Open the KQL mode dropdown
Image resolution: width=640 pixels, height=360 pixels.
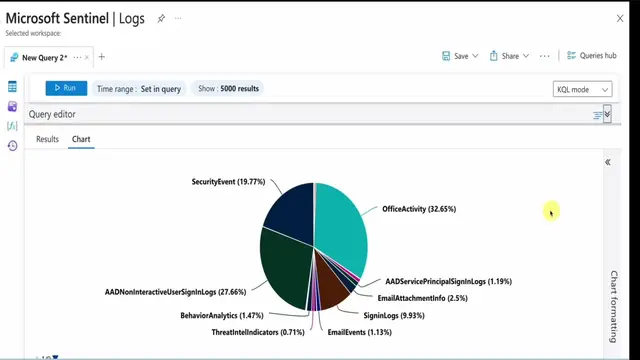[x=582, y=89]
